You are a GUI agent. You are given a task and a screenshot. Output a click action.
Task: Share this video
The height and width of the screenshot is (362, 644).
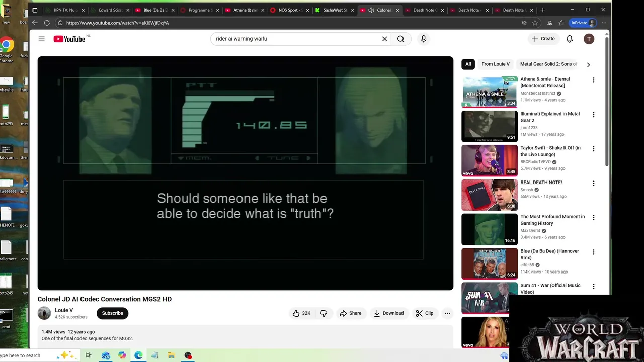click(350, 313)
